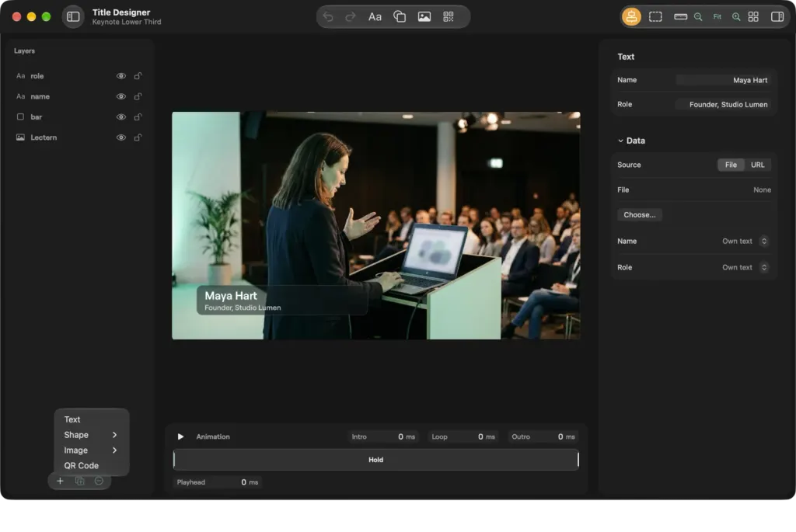796x532 pixels.
Task: Select the bar layer row
Action: click(x=79, y=116)
